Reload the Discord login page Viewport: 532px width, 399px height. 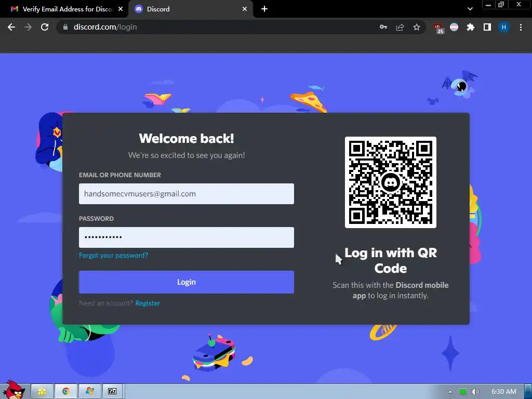click(x=45, y=27)
